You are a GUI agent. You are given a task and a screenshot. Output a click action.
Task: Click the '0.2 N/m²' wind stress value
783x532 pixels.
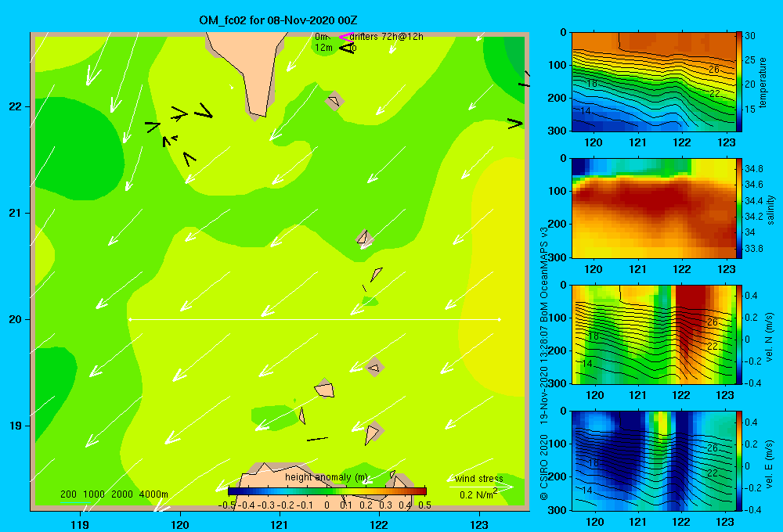coord(478,494)
